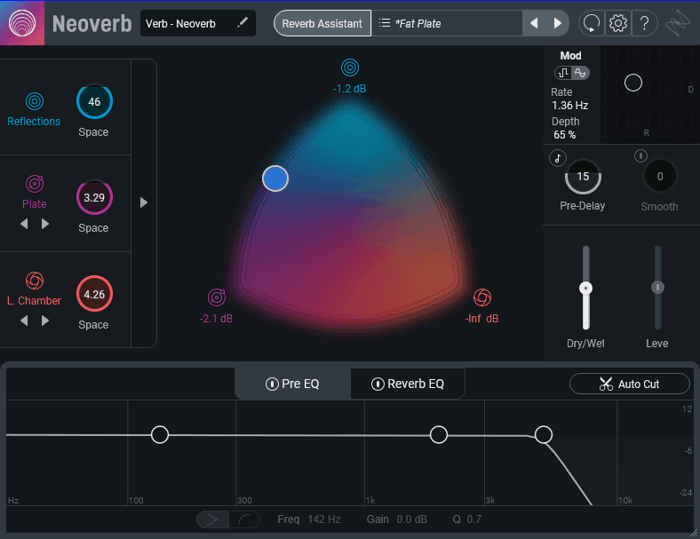Edit the Verb - Neoverb instance name pencil
The height and width of the screenshot is (539, 700).
click(242, 22)
